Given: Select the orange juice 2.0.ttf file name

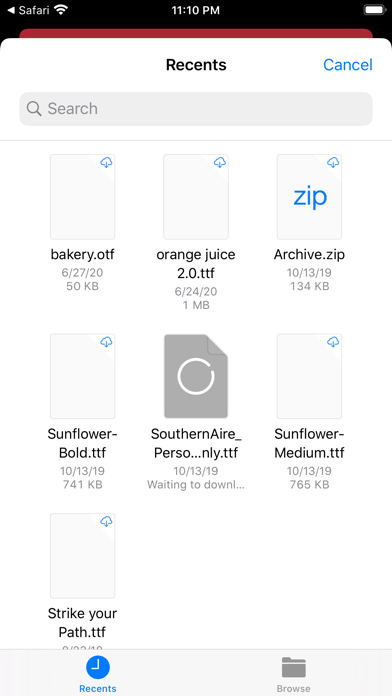Looking at the screenshot, I should point(196,264).
